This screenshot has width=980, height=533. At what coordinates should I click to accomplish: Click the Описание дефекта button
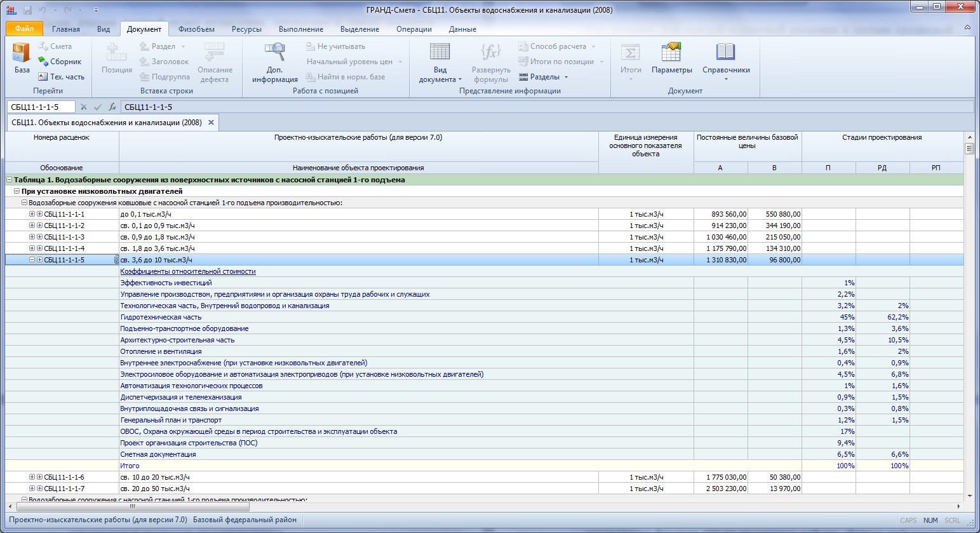pyautogui.click(x=215, y=63)
